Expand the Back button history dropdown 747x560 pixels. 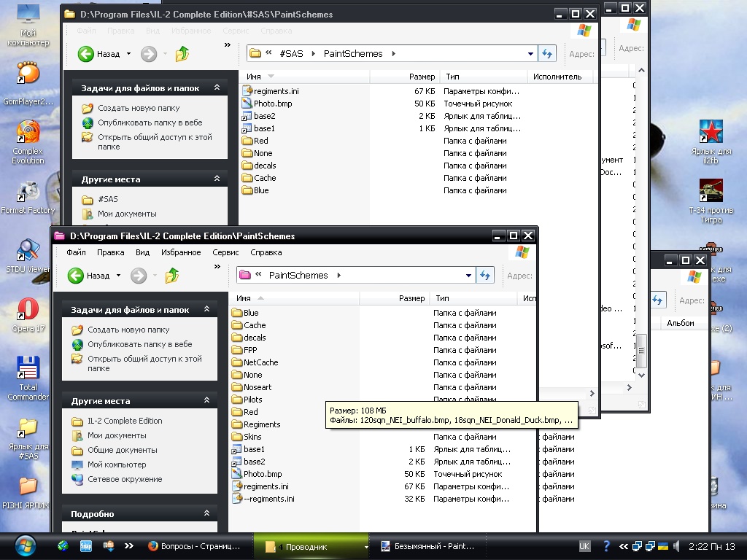tap(118, 276)
